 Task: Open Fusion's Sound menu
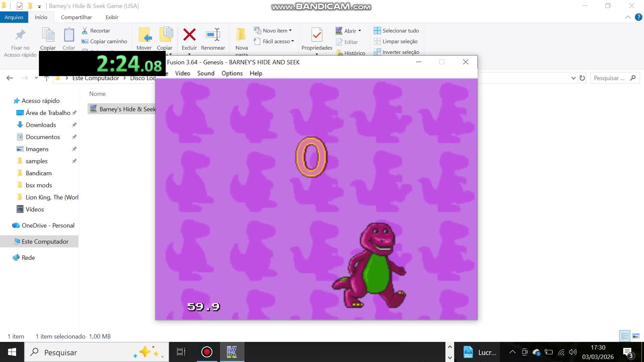point(206,73)
